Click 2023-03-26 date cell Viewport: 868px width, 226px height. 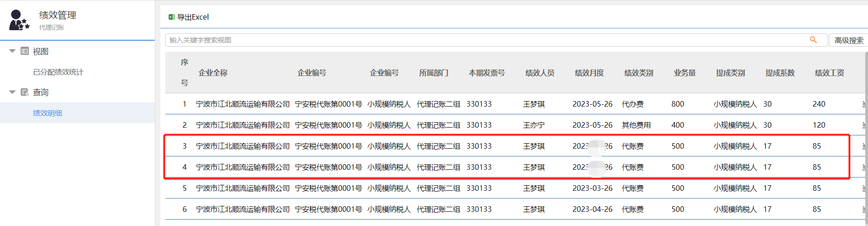pyautogui.click(x=592, y=188)
